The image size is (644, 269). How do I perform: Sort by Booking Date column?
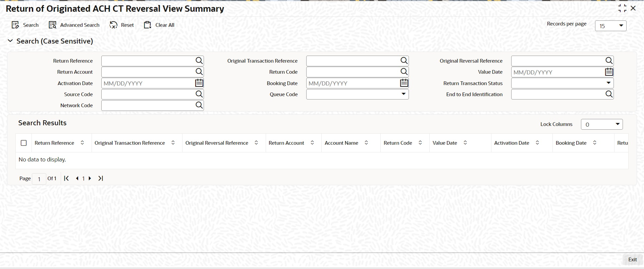point(595,143)
